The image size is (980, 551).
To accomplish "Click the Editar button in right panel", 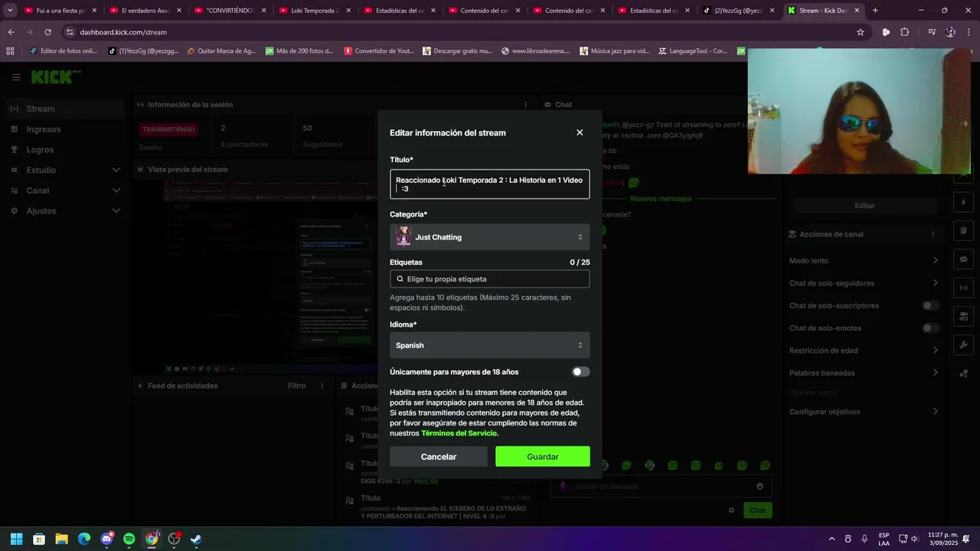I will (864, 206).
